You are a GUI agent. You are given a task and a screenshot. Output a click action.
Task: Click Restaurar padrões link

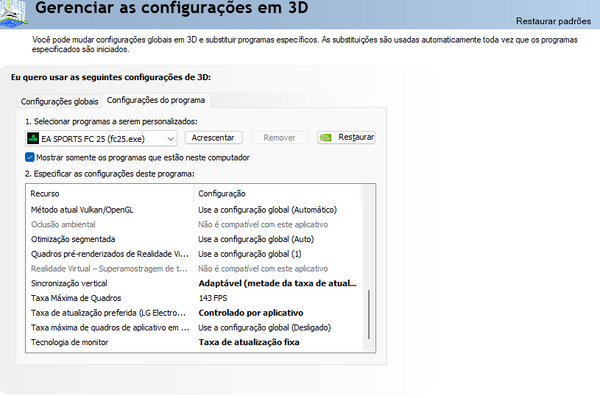tap(553, 21)
